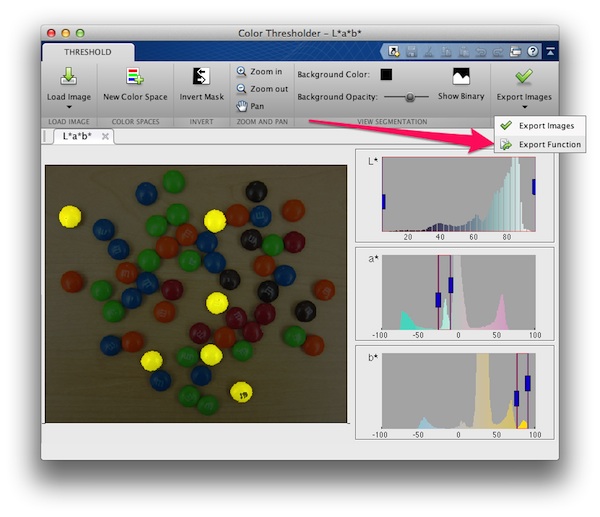The image size is (600, 517).
Task: Choose Export Function from the dropdown menu
Action: [x=549, y=145]
